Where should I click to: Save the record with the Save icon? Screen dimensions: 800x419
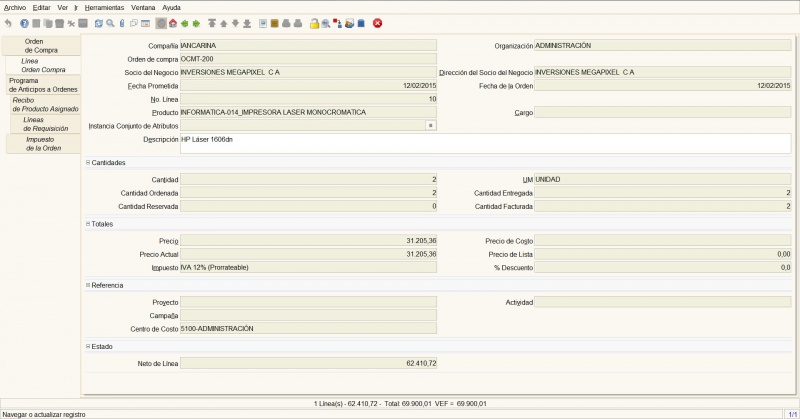83,23
